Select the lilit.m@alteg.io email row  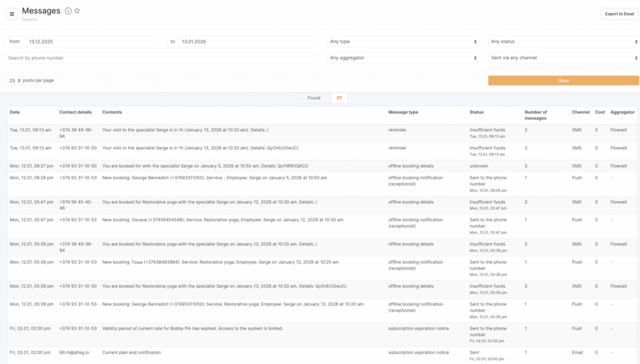point(74,353)
